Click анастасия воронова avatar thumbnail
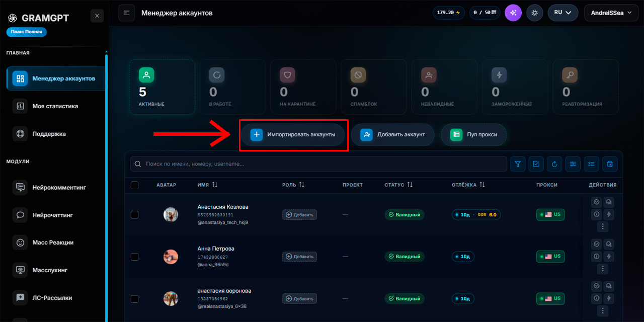This screenshot has height=322, width=644. pyautogui.click(x=171, y=299)
